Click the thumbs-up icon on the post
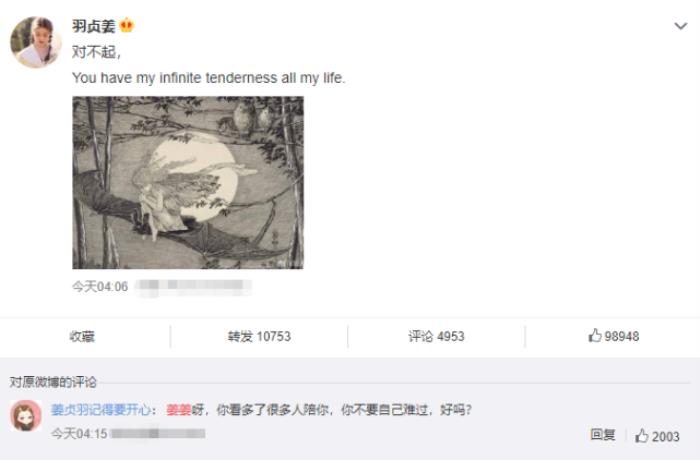The image size is (700, 460). click(x=595, y=335)
